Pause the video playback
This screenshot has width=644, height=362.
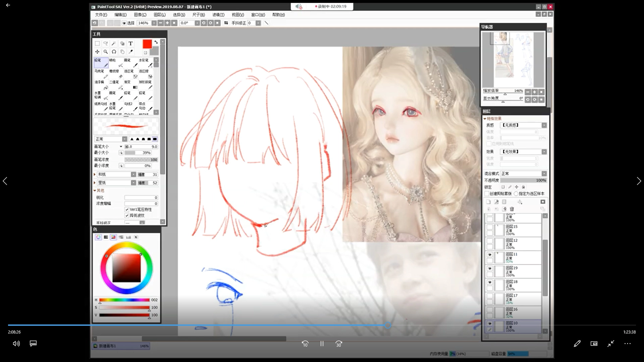322,344
